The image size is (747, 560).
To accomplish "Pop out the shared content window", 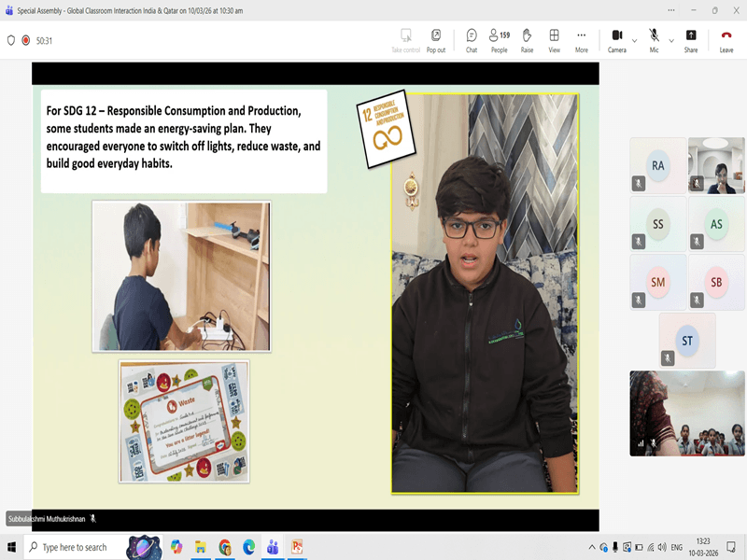I will coord(436,39).
